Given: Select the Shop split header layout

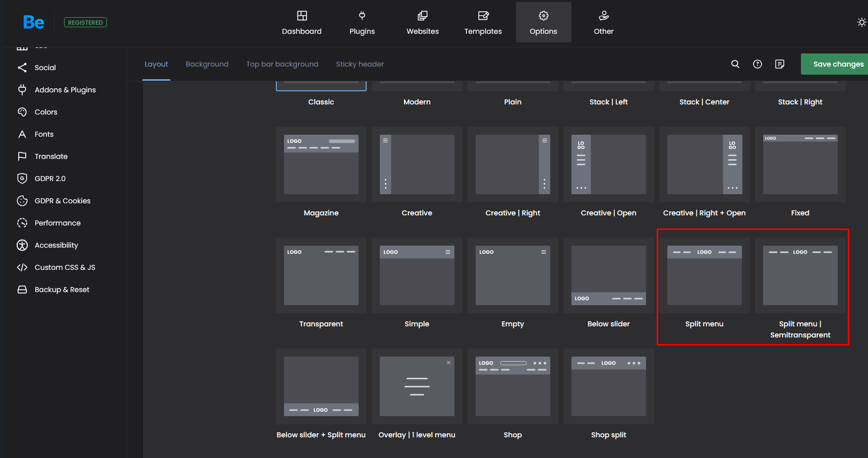Looking at the screenshot, I should [x=609, y=386].
